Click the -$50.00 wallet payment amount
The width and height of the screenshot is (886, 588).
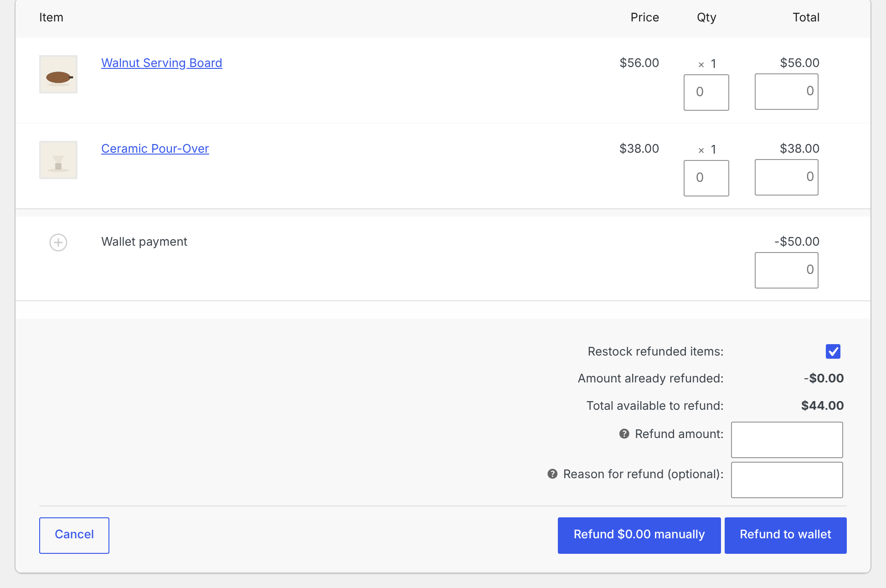[x=797, y=242]
